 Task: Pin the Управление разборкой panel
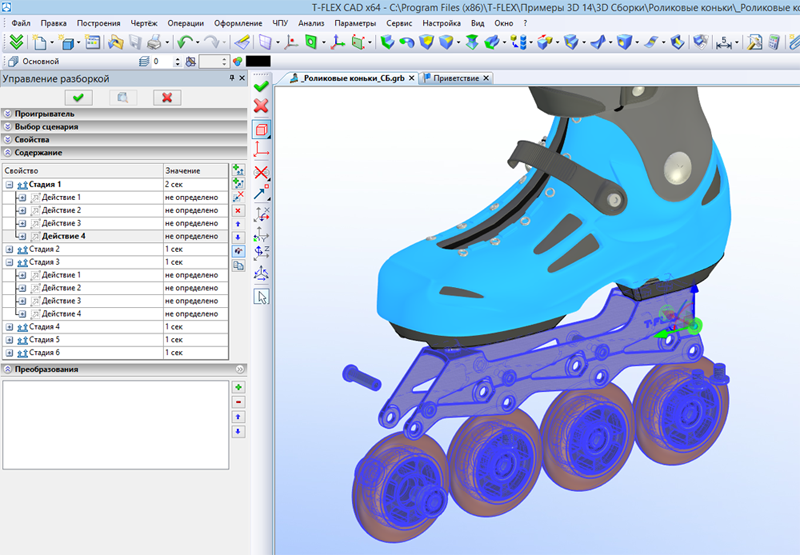tap(231, 78)
